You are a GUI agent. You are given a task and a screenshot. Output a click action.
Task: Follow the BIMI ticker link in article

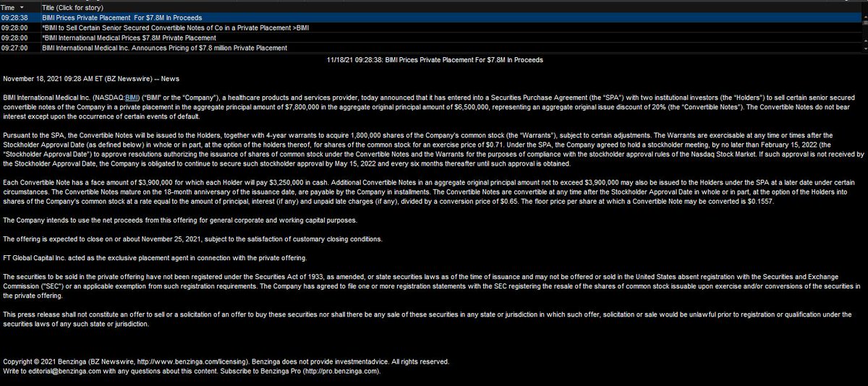point(132,96)
